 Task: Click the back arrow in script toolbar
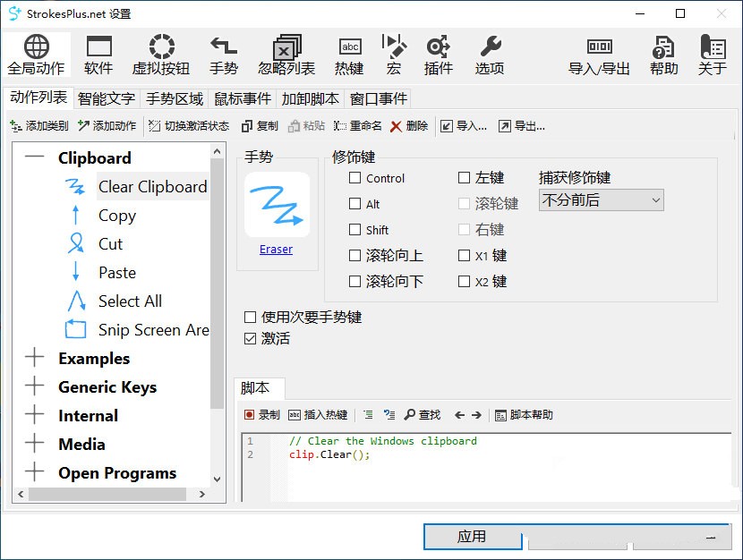tap(459, 415)
